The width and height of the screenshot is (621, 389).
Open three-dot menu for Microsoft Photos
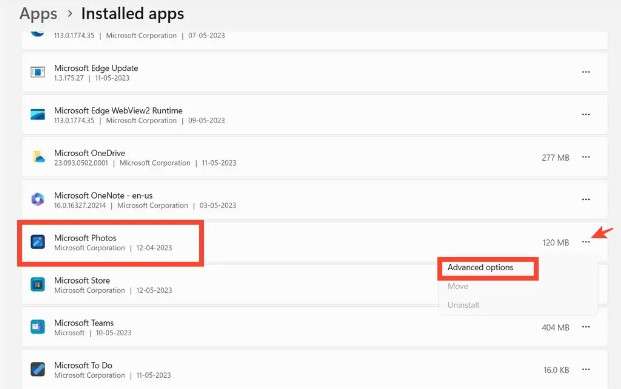(x=586, y=242)
